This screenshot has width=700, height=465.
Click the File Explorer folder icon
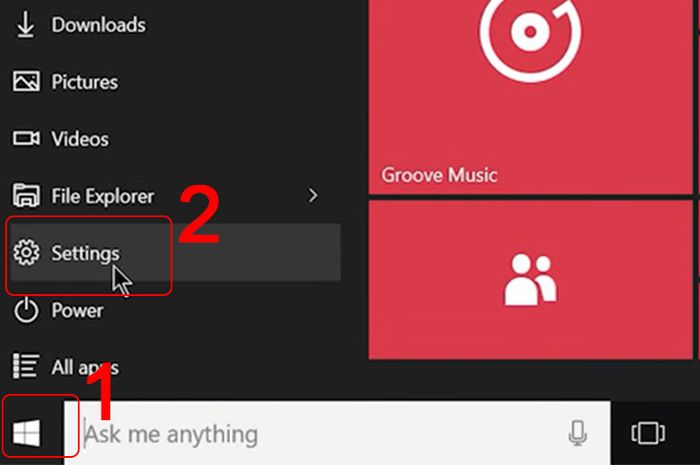pos(26,195)
